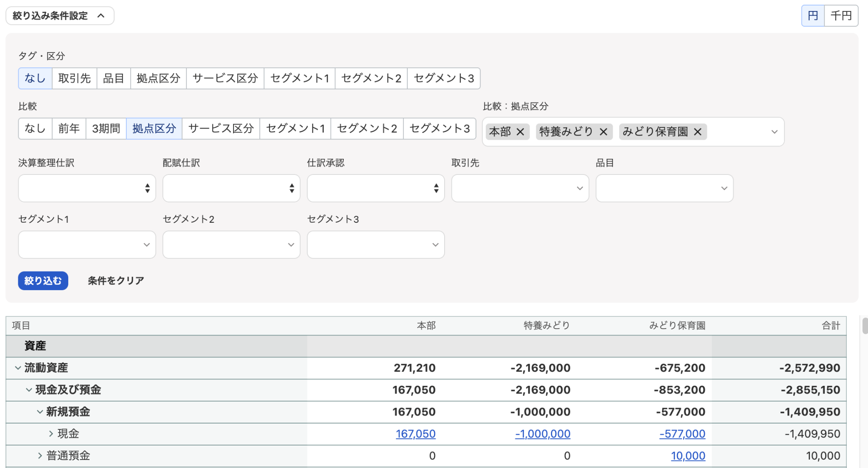
Task: Select セグメント2 under タグ・区分
Action: point(371,78)
